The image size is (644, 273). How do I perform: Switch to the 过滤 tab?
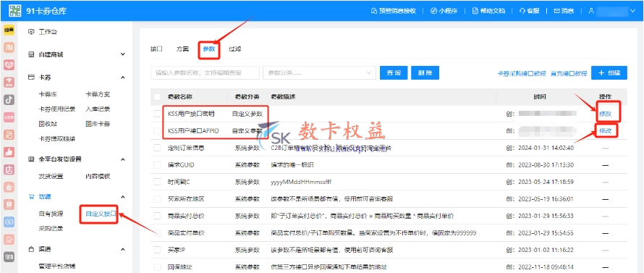235,49
